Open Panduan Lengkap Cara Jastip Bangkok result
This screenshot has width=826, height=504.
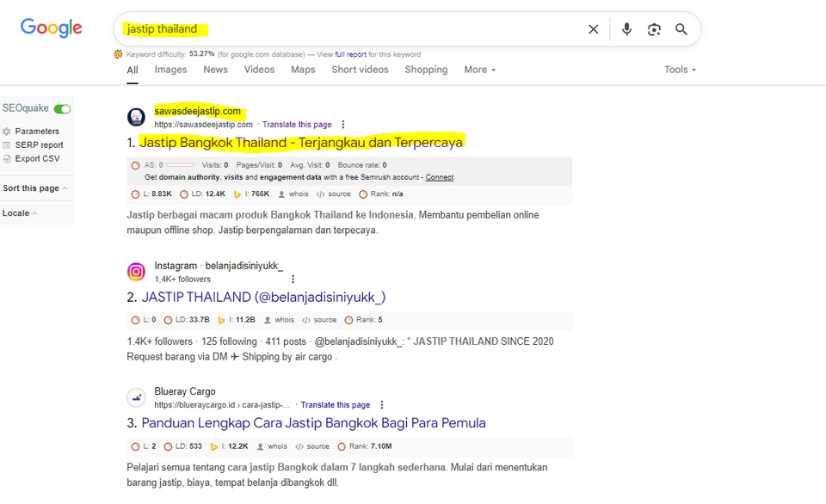pos(313,423)
